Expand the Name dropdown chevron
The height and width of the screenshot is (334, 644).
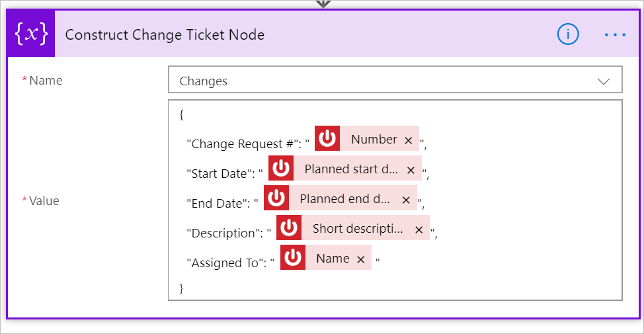tap(603, 81)
